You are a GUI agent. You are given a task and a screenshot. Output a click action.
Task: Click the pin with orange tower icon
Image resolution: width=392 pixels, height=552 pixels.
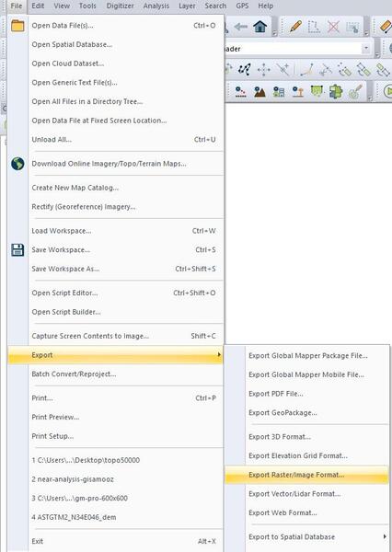point(297,91)
